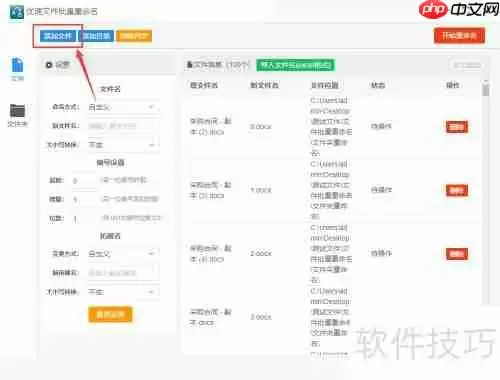Viewport: 500px width, 380px height.
Task: Click the new extension name input field
Action: pos(123,273)
